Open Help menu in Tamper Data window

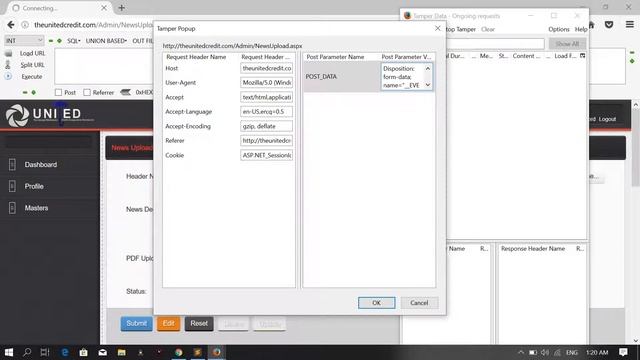[581, 29]
